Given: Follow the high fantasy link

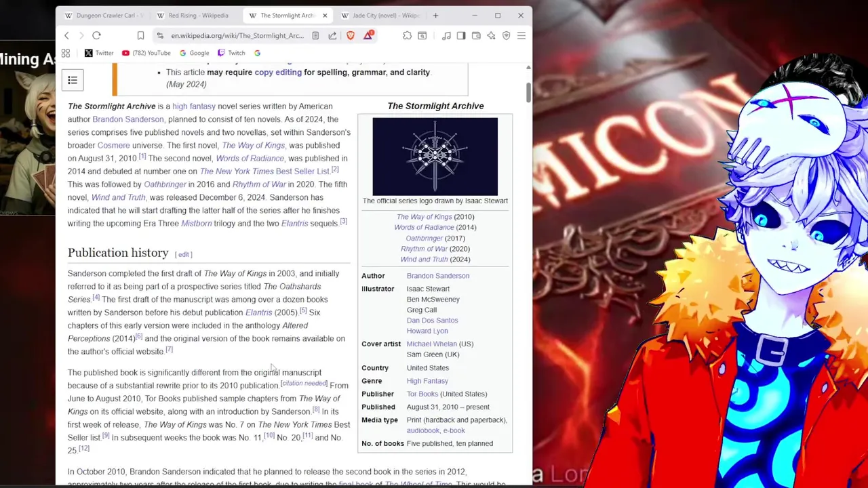Looking at the screenshot, I should click(x=194, y=106).
